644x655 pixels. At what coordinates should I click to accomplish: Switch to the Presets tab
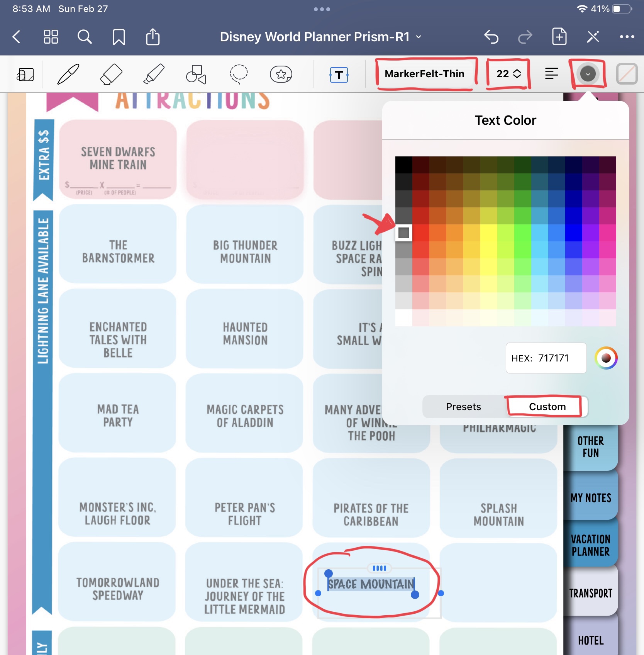(463, 407)
